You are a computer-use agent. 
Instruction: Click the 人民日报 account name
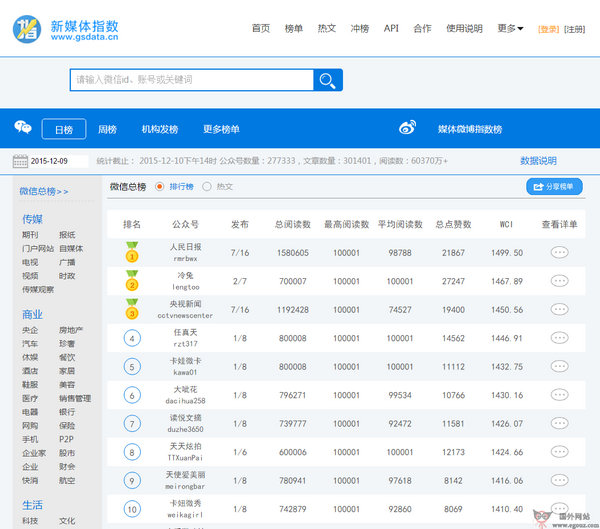186,247
